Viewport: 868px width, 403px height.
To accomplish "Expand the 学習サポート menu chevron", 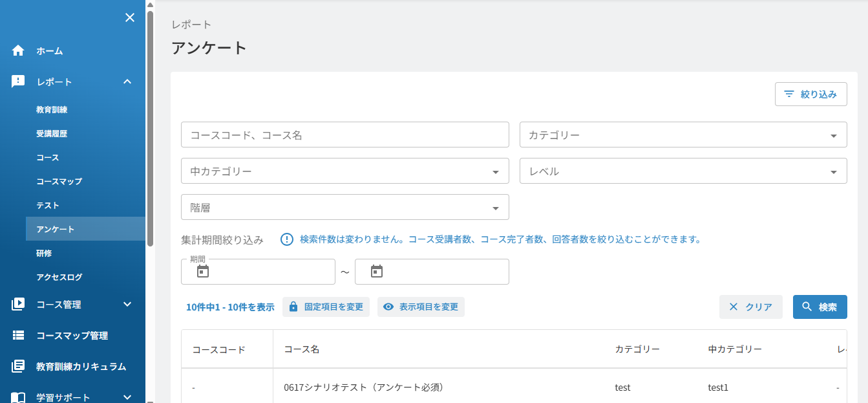I will pyautogui.click(x=127, y=397).
